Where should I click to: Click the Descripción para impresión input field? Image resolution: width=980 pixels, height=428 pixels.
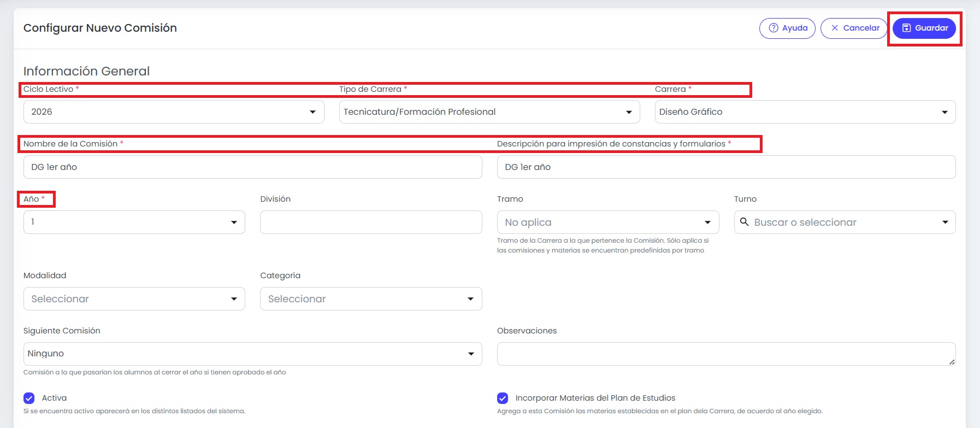[x=727, y=167]
